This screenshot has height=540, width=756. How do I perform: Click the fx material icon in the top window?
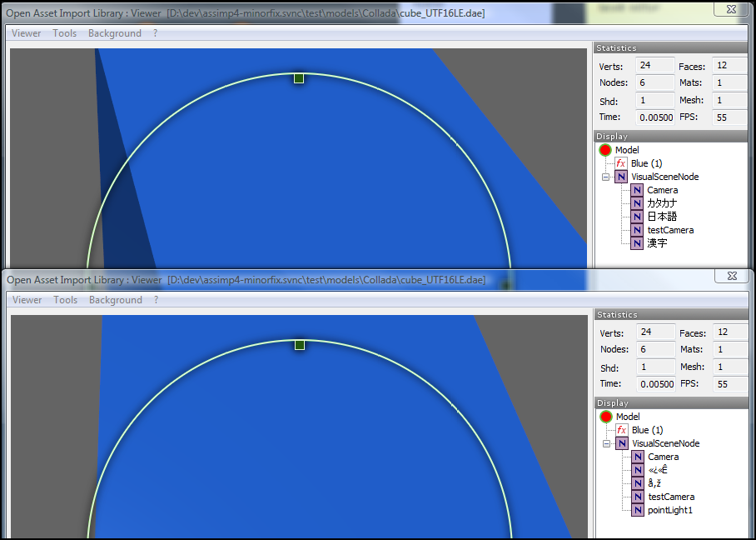620,163
